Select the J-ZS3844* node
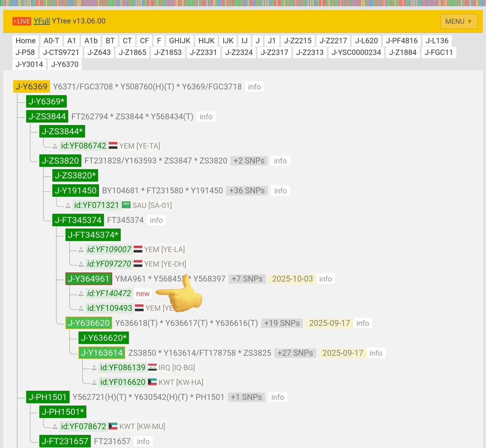 click(x=62, y=131)
